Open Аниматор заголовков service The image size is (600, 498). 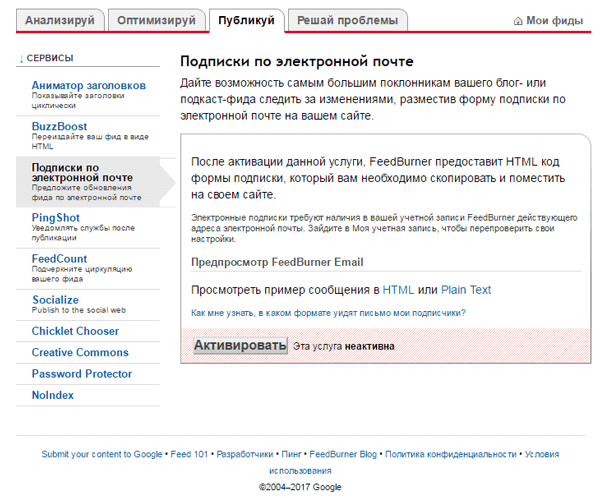(x=88, y=86)
